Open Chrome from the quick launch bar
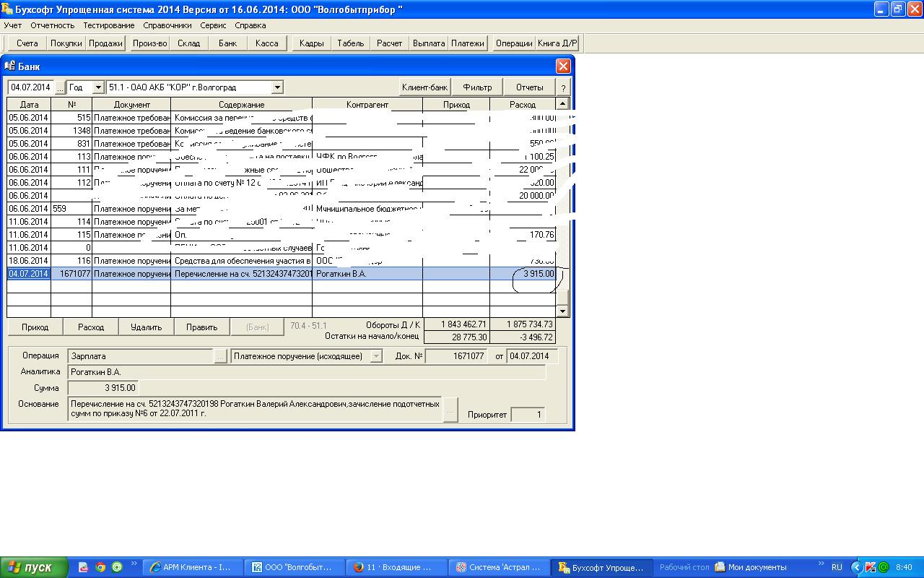Image resolution: width=924 pixels, height=578 pixels. (100, 567)
